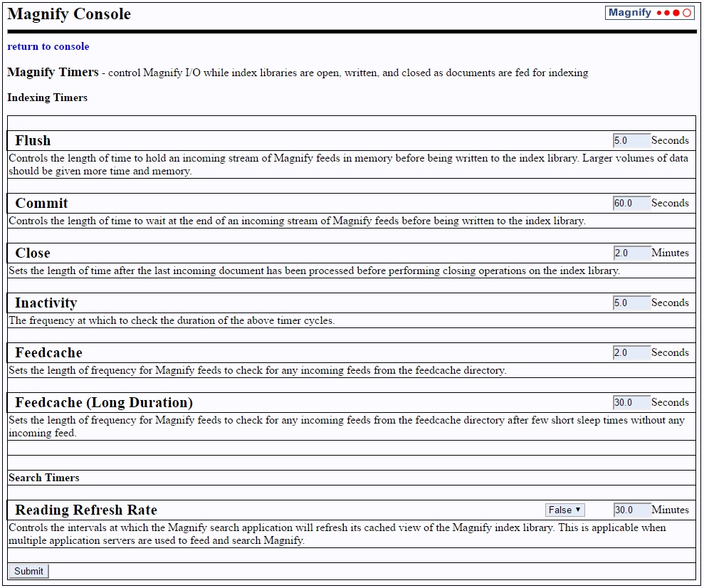Image resolution: width=704 pixels, height=588 pixels.
Task: Click the Feedcache (Long Duration) input field
Action: (x=631, y=402)
